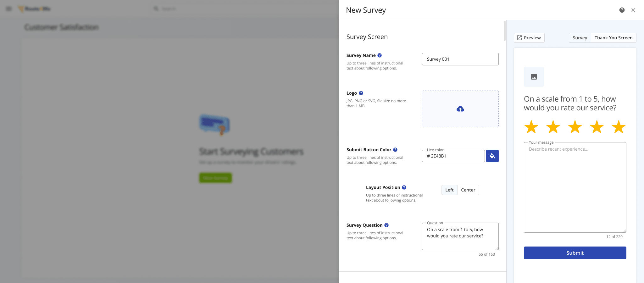Click the Survey Name input field
Image resolution: width=644 pixels, height=283 pixels.
[x=460, y=59]
